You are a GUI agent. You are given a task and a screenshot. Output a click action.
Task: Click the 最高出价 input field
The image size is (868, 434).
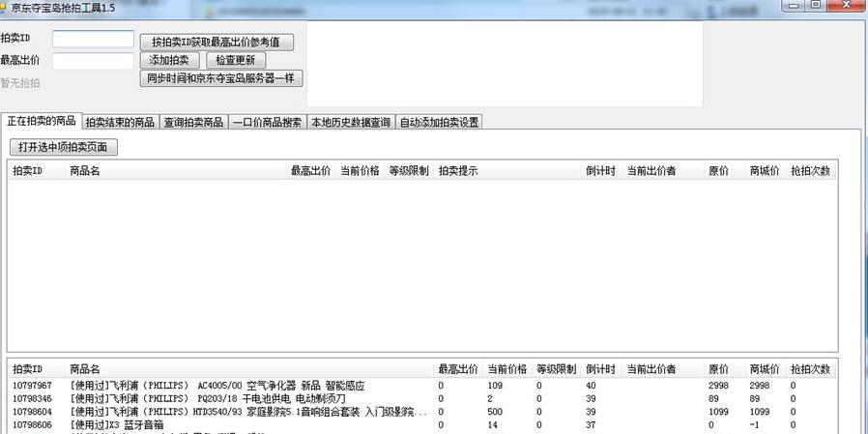93,61
